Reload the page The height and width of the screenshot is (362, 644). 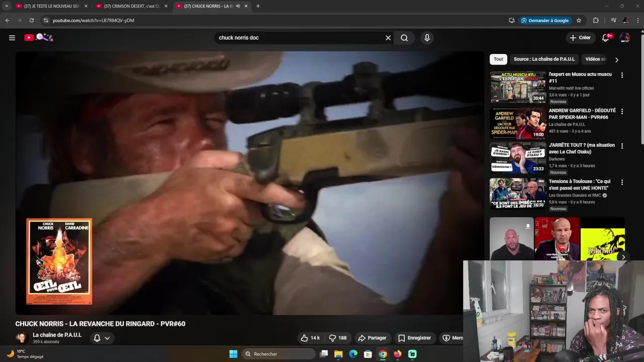click(x=31, y=21)
